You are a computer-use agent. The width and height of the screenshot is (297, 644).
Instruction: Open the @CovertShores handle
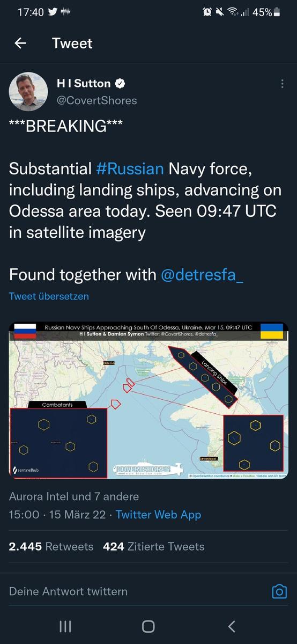[96, 100]
